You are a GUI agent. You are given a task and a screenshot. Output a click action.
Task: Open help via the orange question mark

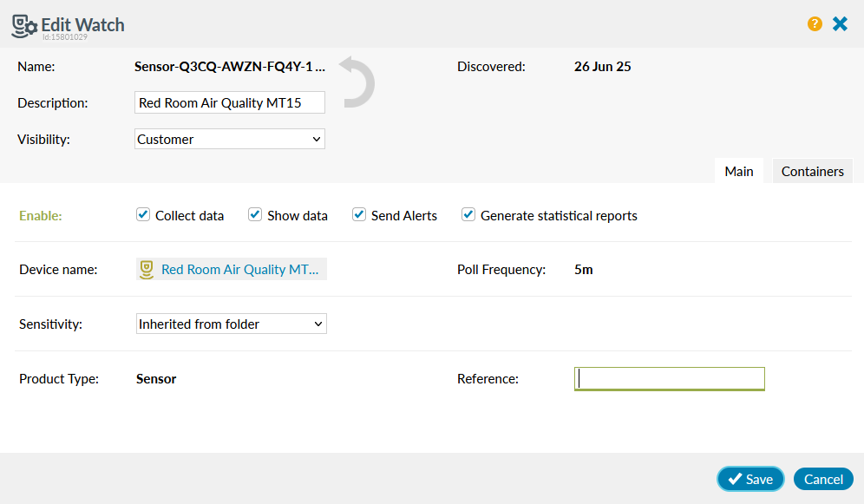(x=815, y=24)
